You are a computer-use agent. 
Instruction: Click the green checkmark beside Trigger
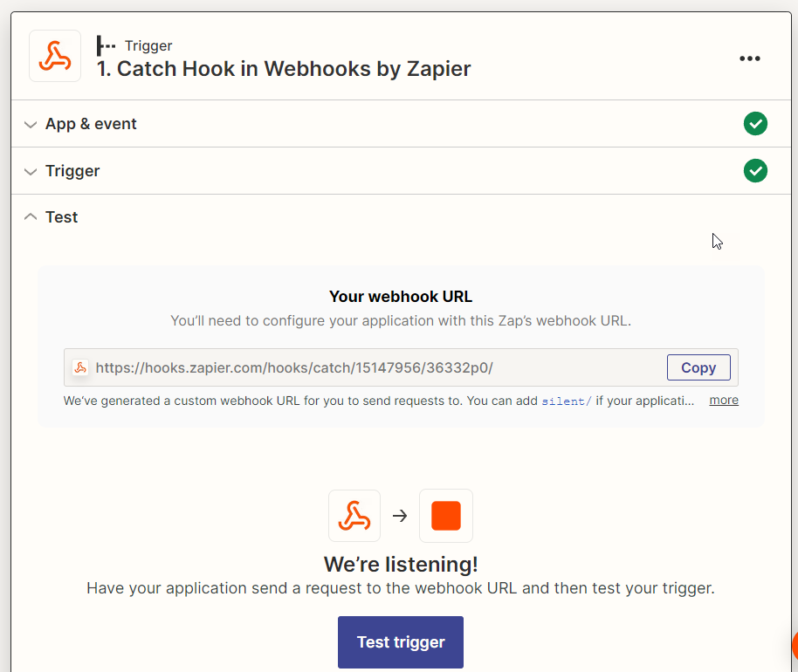pyautogui.click(x=755, y=171)
